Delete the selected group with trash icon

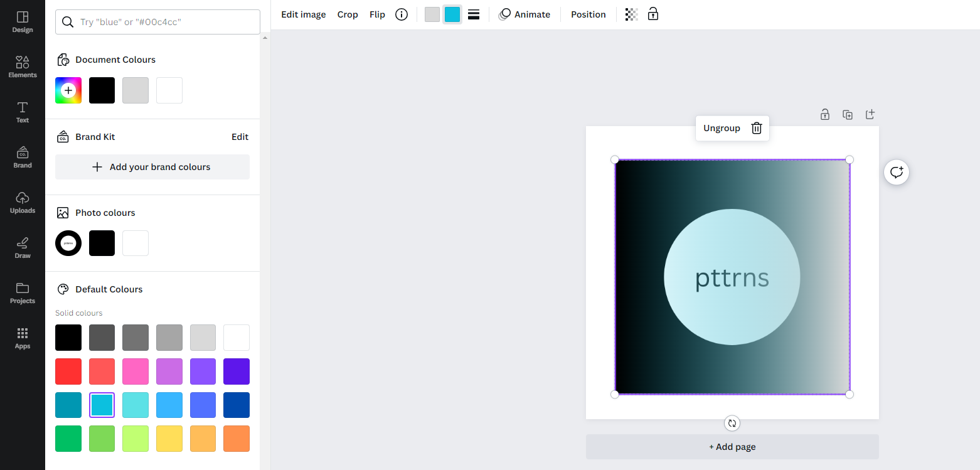757,128
